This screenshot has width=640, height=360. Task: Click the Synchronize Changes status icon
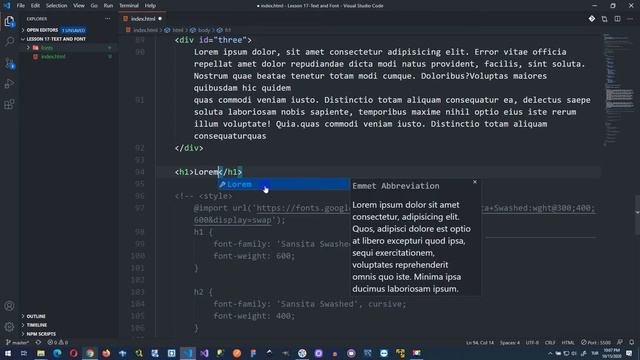[x=38, y=342]
